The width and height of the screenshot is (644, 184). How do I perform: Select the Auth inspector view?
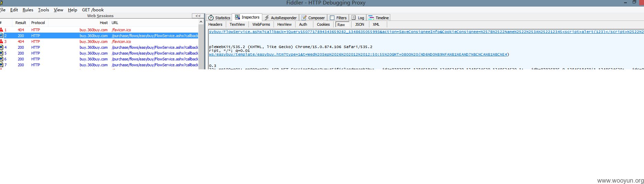pyautogui.click(x=303, y=24)
